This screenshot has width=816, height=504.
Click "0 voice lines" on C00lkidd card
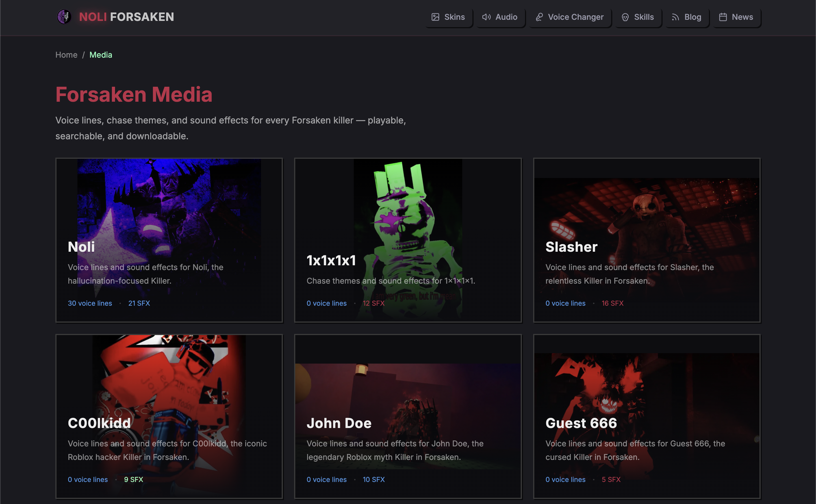pos(88,479)
